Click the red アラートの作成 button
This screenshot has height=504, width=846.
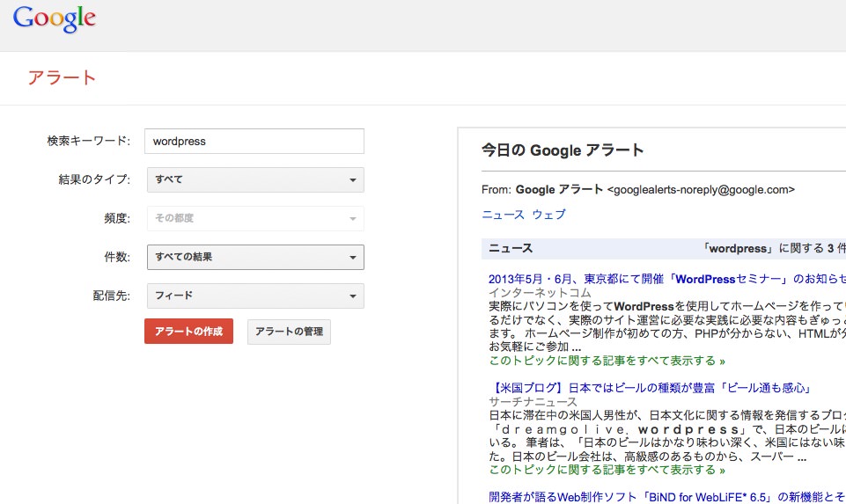(x=189, y=331)
